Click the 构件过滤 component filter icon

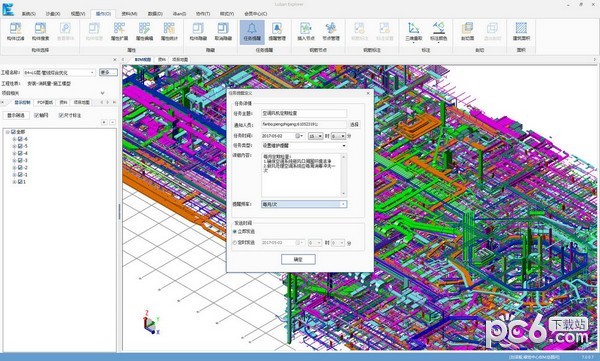pyautogui.click(x=15, y=31)
